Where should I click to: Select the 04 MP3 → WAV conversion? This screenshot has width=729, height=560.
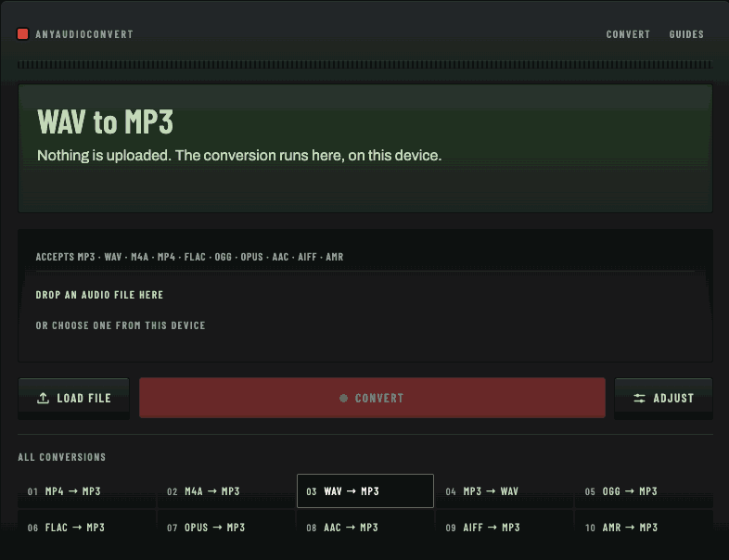[505, 491]
